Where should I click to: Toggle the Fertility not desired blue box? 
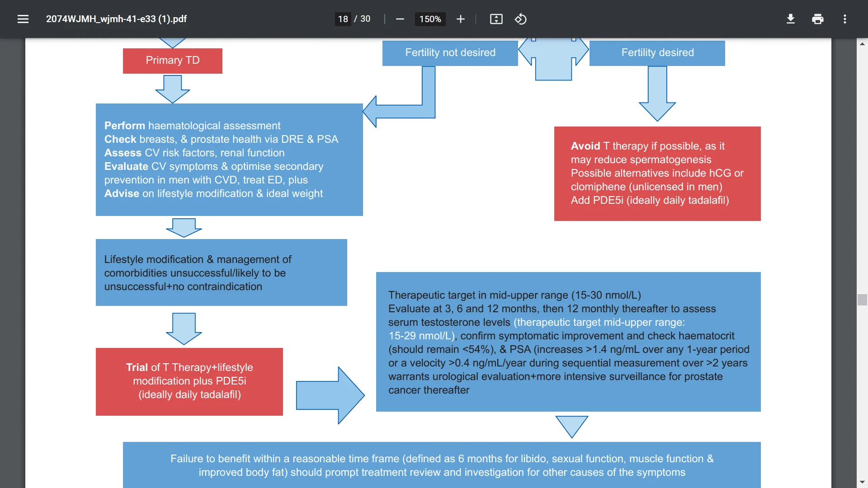(449, 52)
